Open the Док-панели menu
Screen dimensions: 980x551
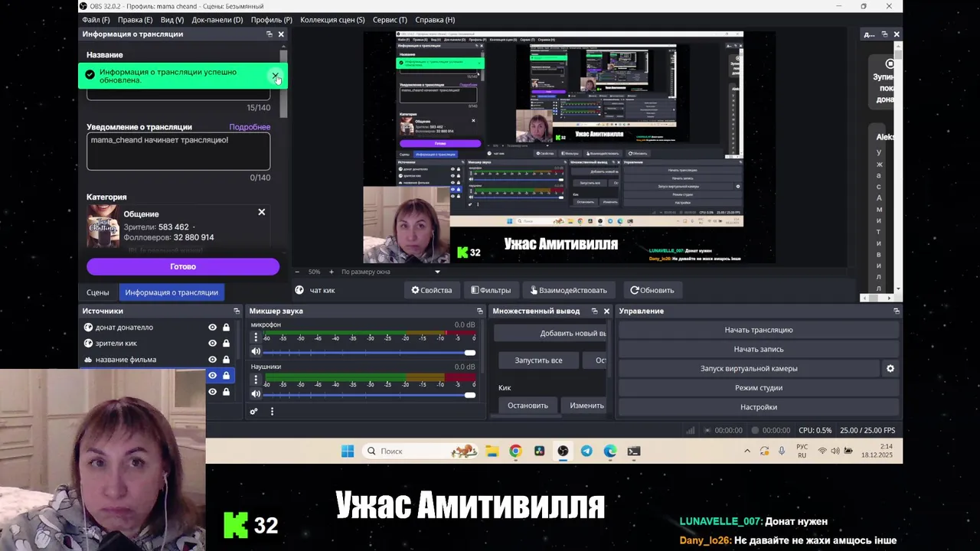pyautogui.click(x=217, y=20)
